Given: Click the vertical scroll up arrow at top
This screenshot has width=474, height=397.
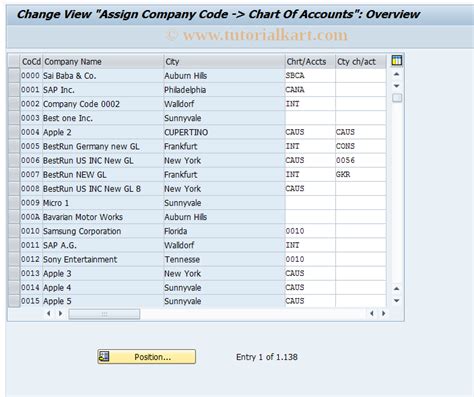Looking at the screenshot, I should click(396, 74).
